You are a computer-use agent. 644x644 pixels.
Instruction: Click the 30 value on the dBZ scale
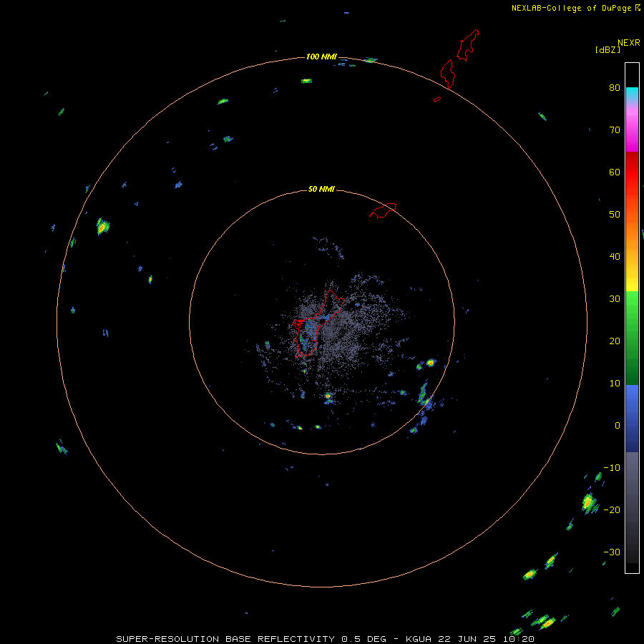615,298
